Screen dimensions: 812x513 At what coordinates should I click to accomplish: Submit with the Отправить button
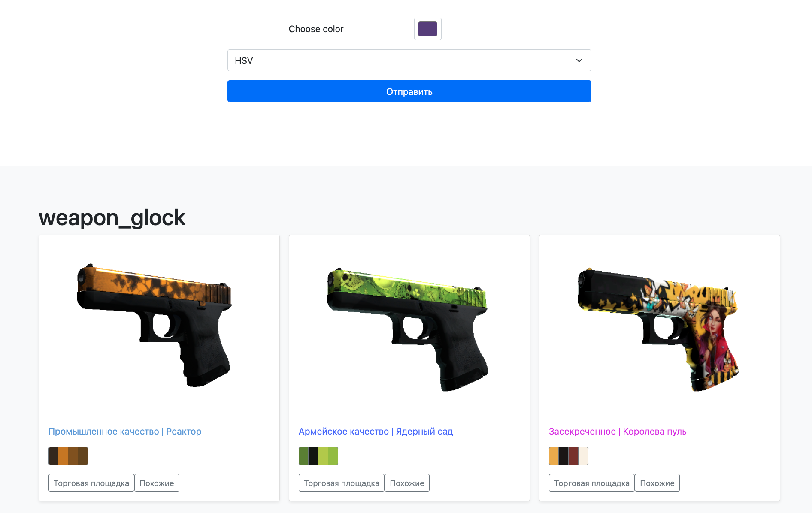(409, 91)
